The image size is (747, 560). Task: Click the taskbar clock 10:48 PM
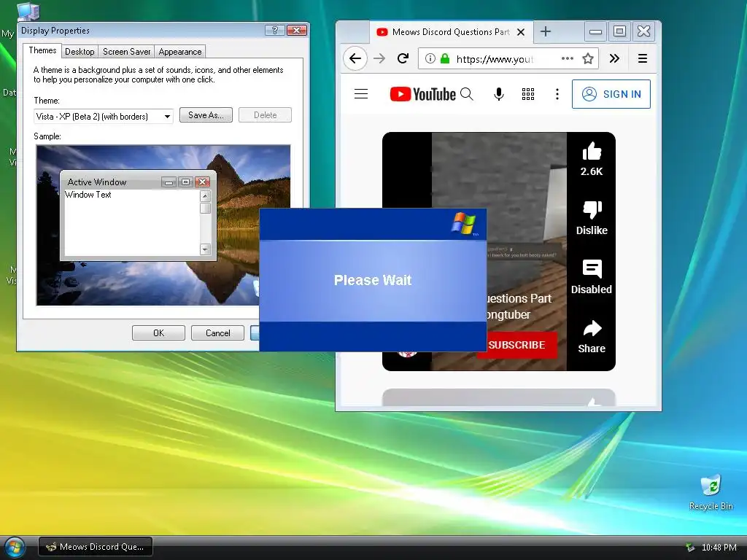pos(719,547)
